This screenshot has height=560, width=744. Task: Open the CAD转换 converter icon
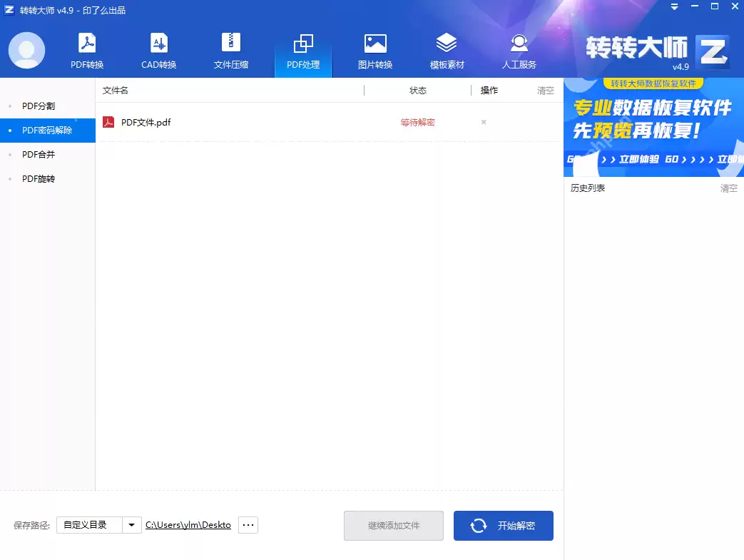(158, 50)
